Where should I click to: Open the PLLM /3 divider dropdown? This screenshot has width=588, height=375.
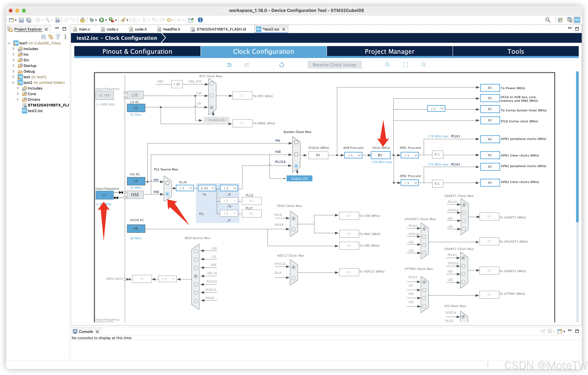[x=185, y=188]
